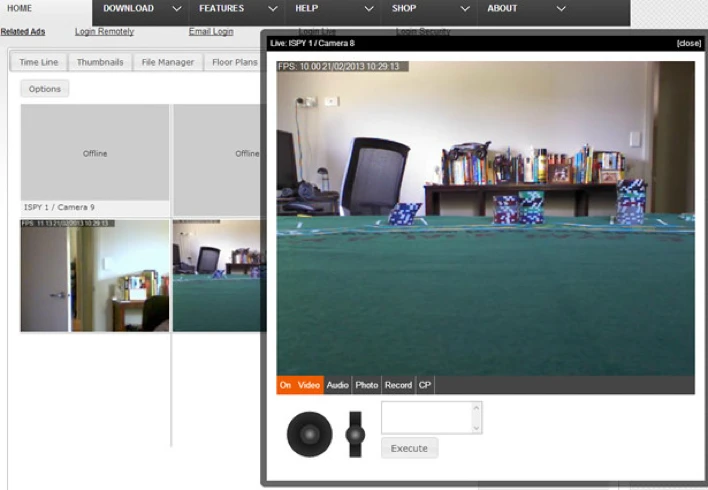Follow the Login Remotely link
The image size is (708, 490).
point(104,32)
